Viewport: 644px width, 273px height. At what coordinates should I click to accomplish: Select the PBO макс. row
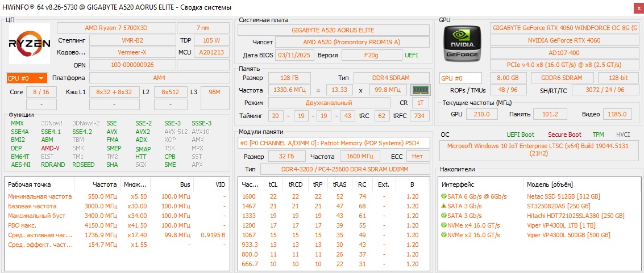click(117, 225)
